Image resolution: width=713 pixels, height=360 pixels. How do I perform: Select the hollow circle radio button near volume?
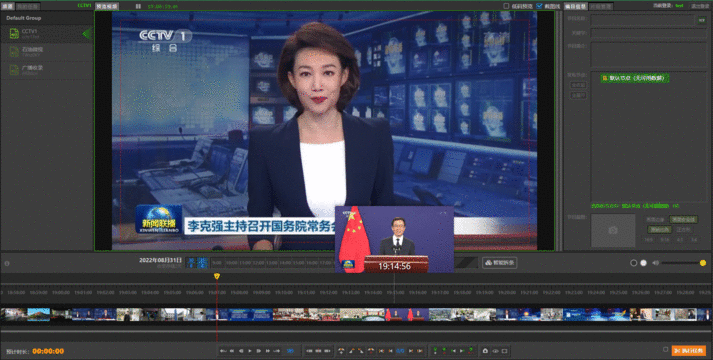[633, 263]
